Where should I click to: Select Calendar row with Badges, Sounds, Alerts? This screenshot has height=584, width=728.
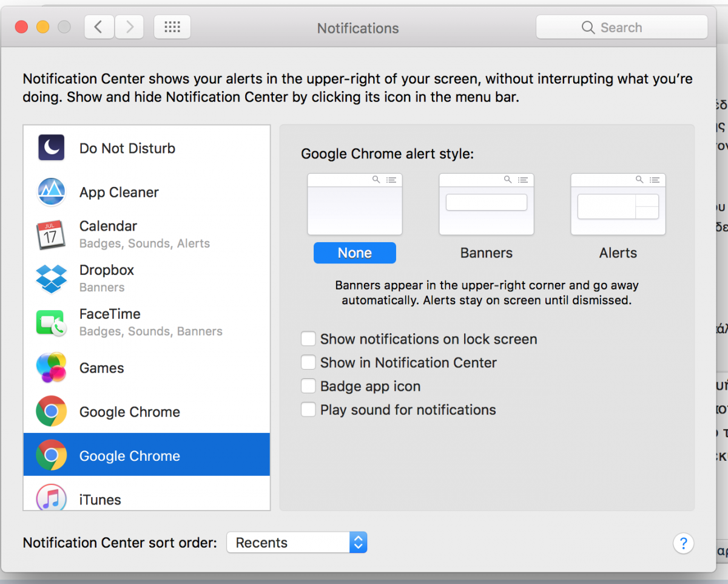point(147,235)
